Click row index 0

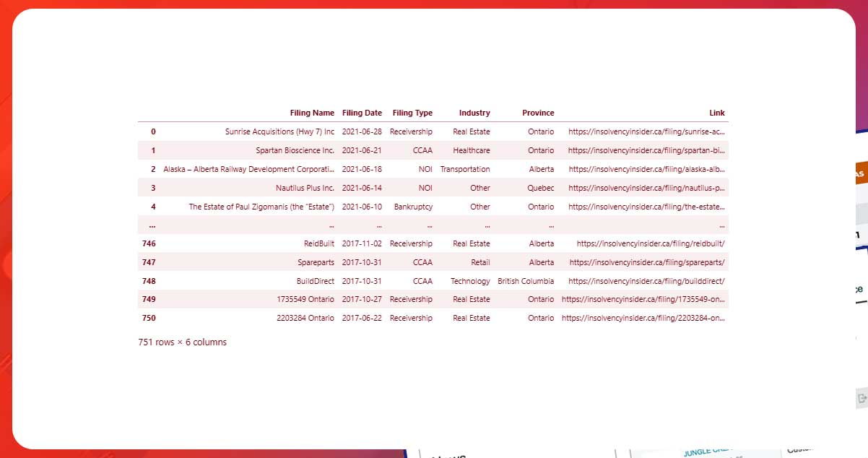[153, 131]
